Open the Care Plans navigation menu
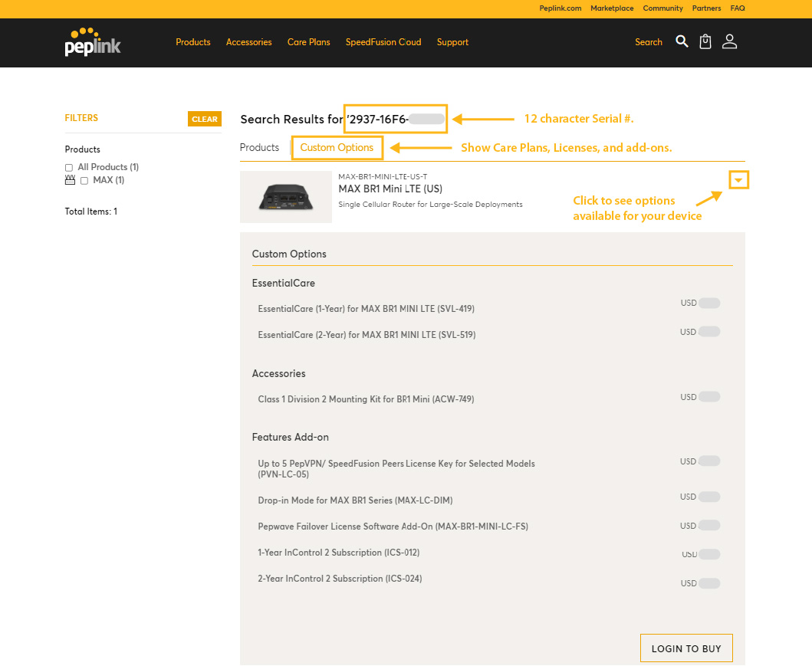This screenshot has width=812, height=666. click(309, 42)
